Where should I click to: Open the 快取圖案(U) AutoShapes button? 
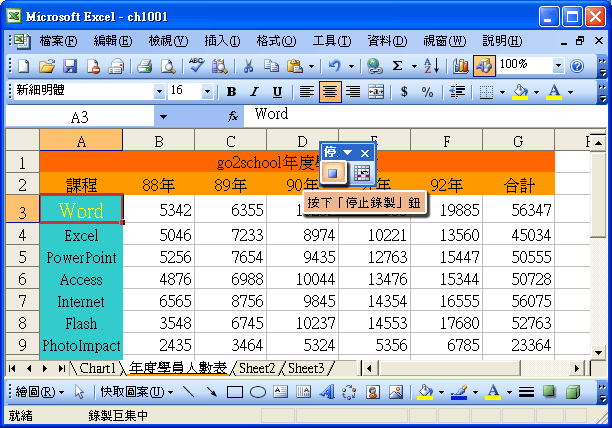(137, 392)
